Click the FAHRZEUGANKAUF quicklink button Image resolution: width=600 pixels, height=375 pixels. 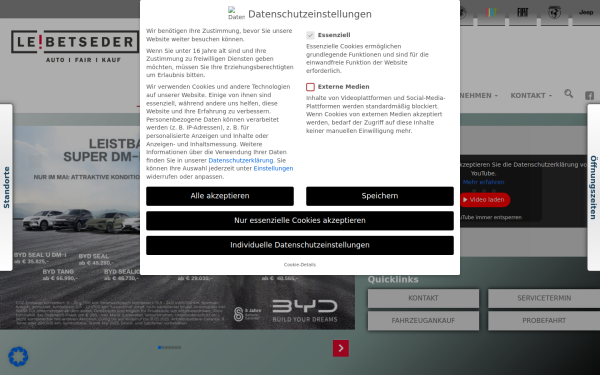423,321
